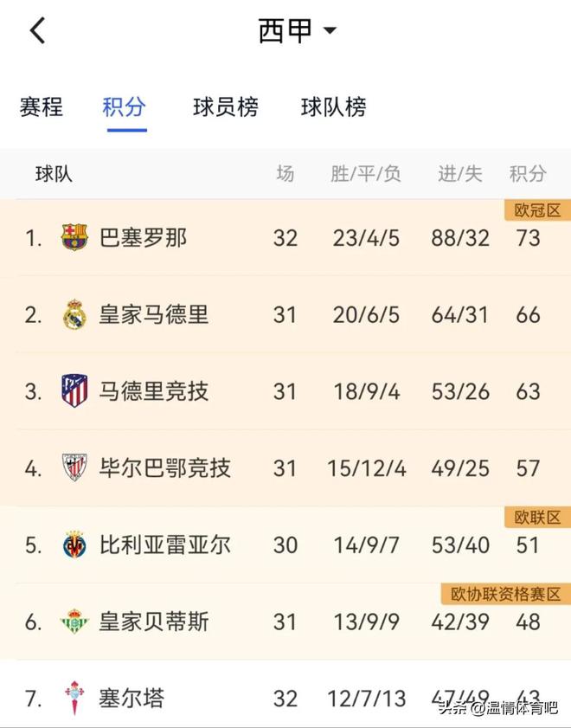Click the Real Madrid crest icon
The width and height of the screenshot is (571, 728).
[x=74, y=314]
